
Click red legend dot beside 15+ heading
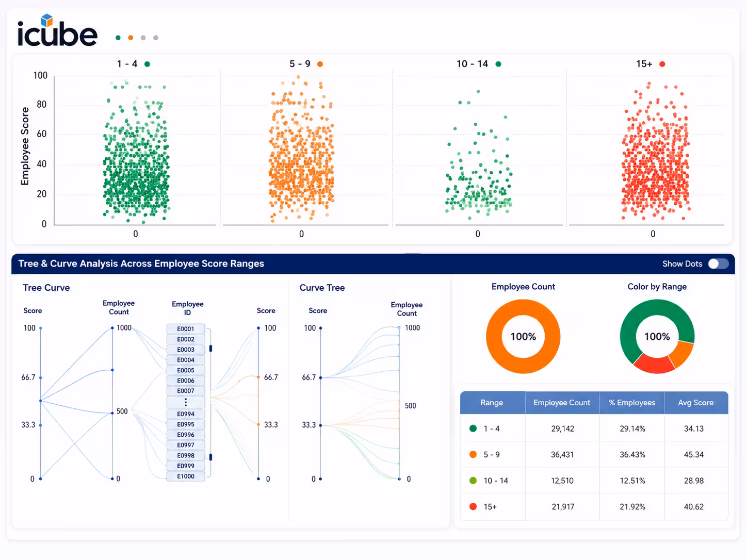[x=662, y=64]
